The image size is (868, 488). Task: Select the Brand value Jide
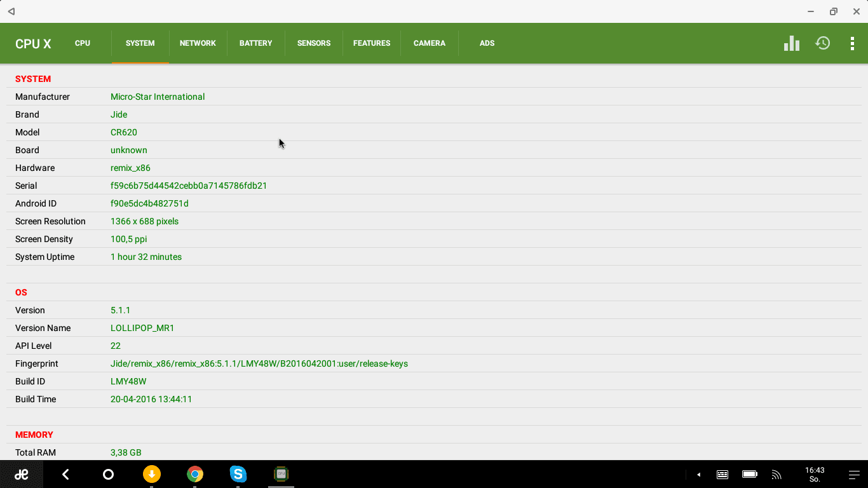119,114
